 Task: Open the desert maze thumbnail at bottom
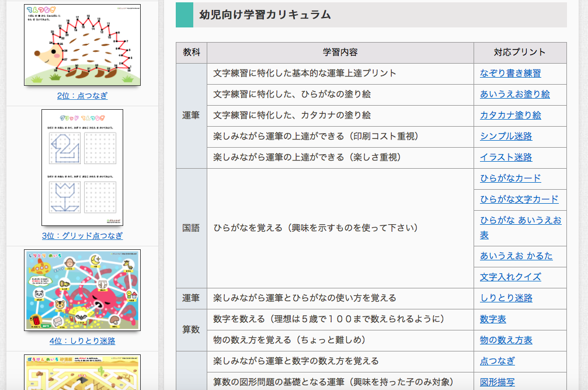click(82, 372)
